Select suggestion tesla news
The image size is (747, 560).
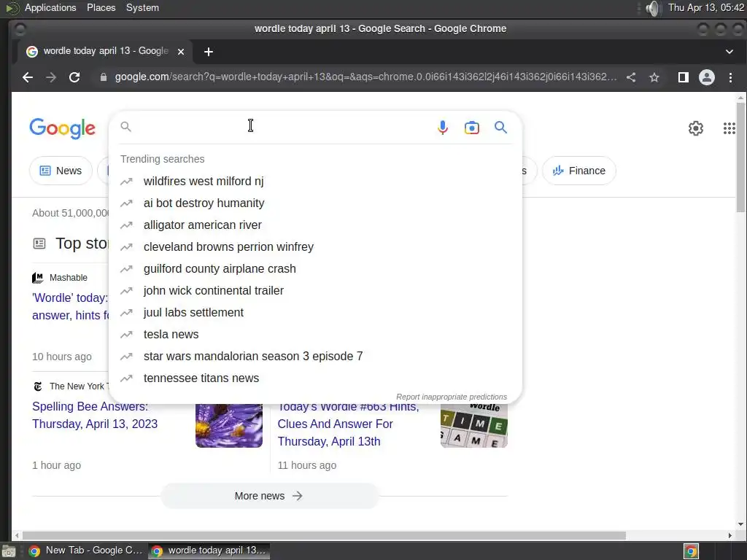pos(315,335)
